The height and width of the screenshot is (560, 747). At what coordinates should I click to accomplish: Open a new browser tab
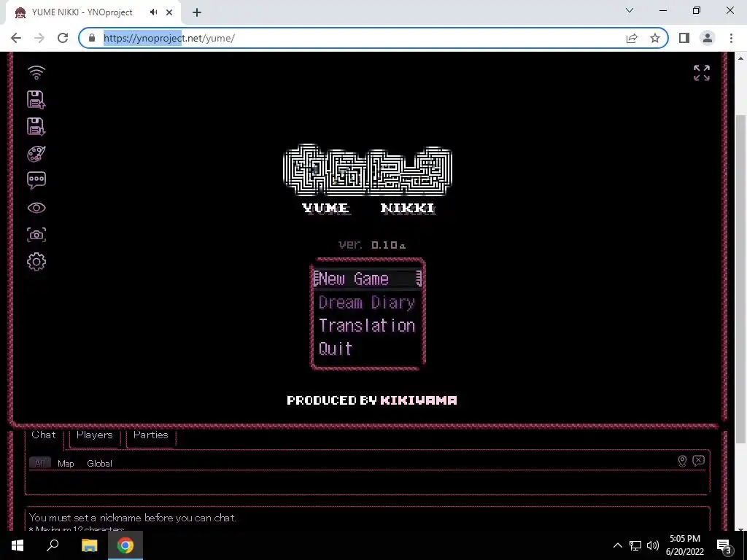point(197,12)
